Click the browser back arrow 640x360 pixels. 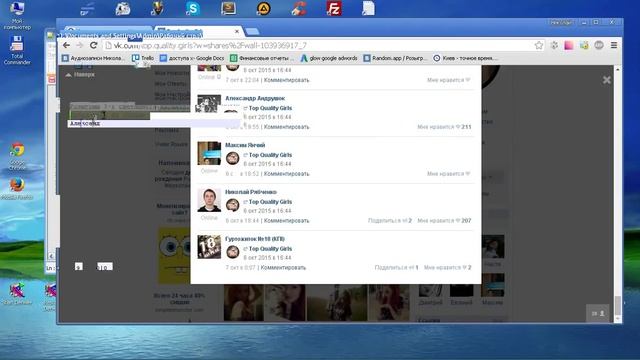tap(67, 45)
